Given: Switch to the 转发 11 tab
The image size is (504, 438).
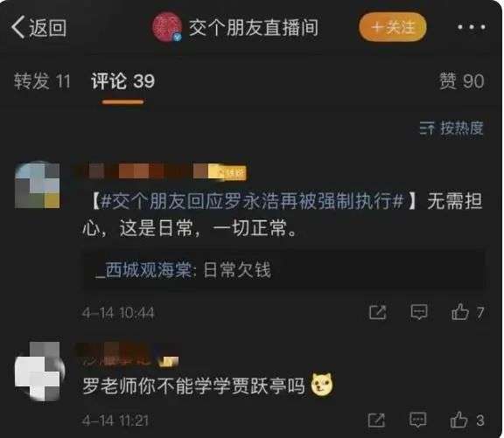Looking at the screenshot, I should pyautogui.click(x=42, y=80).
